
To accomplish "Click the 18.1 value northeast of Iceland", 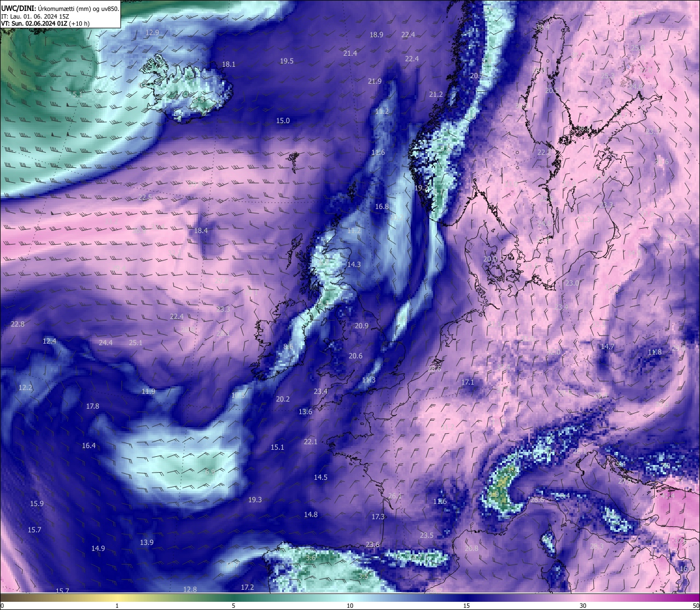I will click(229, 65).
